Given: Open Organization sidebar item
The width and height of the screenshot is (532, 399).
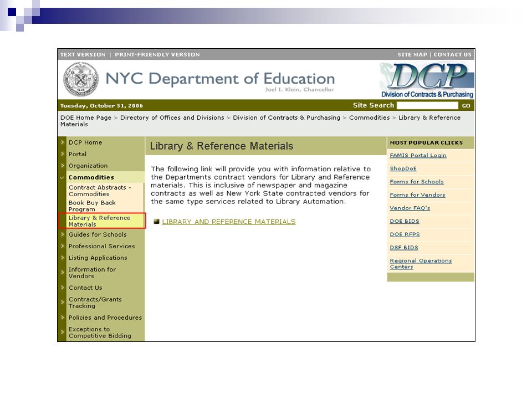Looking at the screenshot, I should (x=88, y=166).
